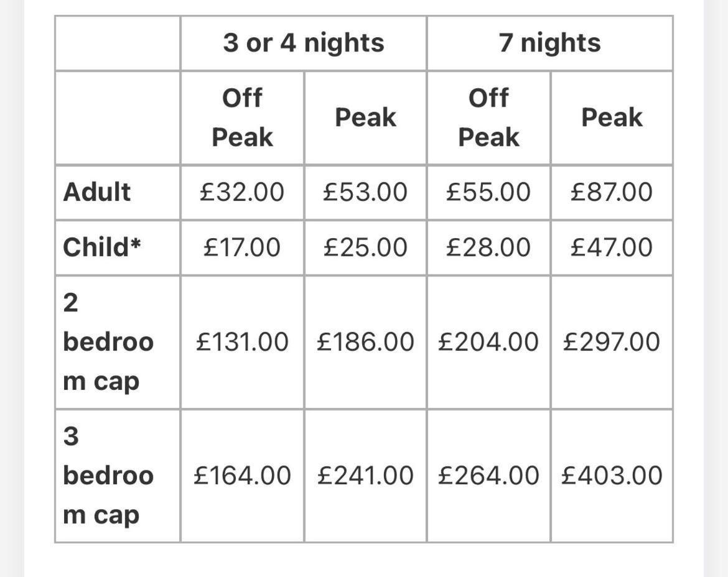Select the £297.00 cap price
This screenshot has height=577, width=728.
coord(612,343)
